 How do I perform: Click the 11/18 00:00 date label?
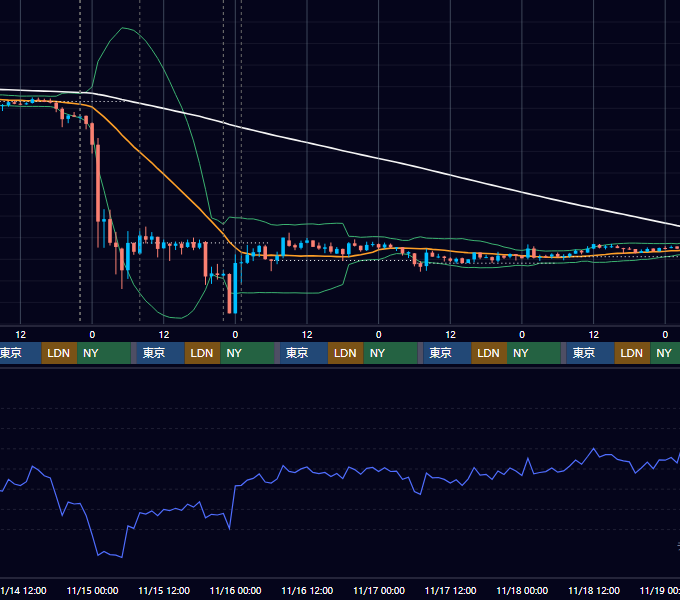[x=522, y=590]
